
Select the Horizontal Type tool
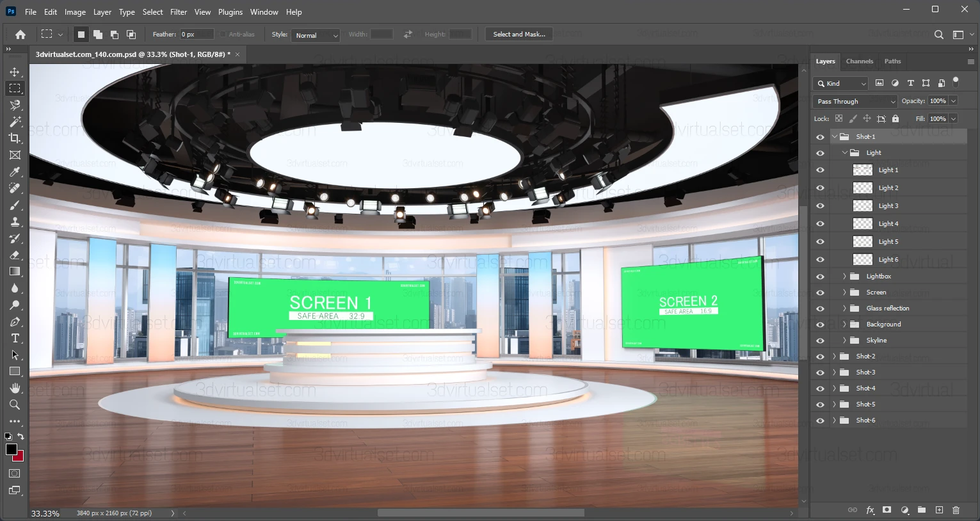tap(15, 339)
